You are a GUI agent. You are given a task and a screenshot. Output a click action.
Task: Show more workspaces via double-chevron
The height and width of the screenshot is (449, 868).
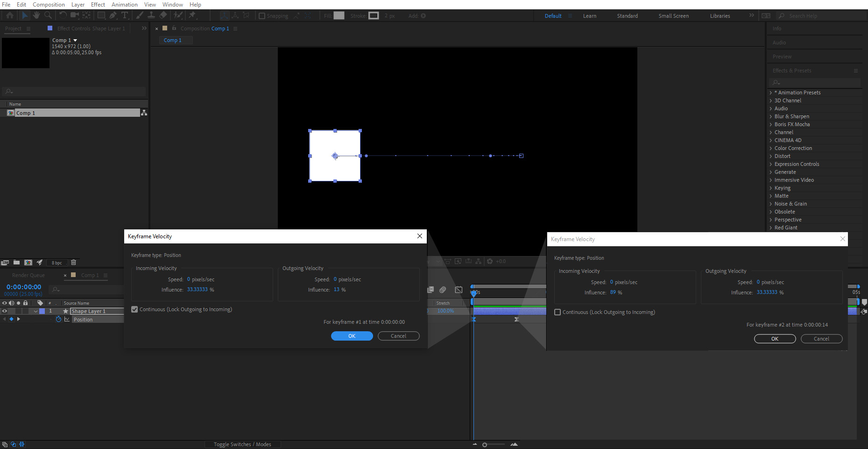click(x=751, y=15)
